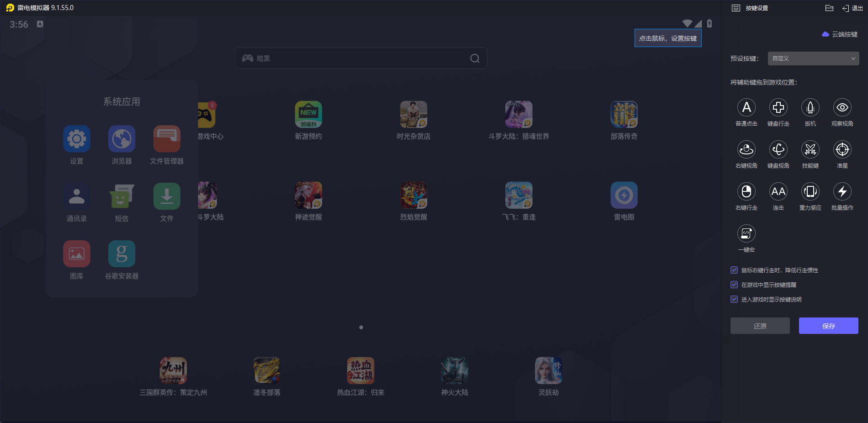
Task: Launch 灵妖劫 from the dock
Action: 549,370
